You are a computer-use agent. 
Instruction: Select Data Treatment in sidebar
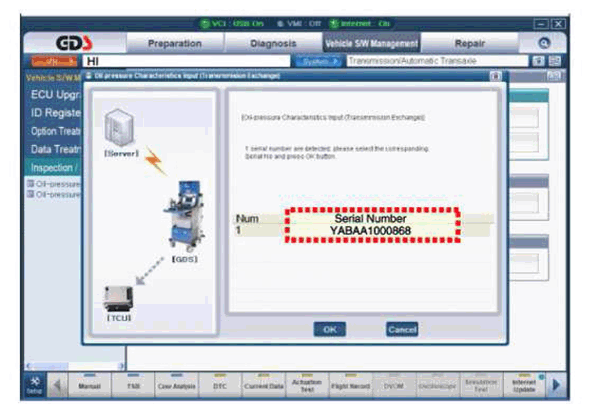click(x=55, y=149)
